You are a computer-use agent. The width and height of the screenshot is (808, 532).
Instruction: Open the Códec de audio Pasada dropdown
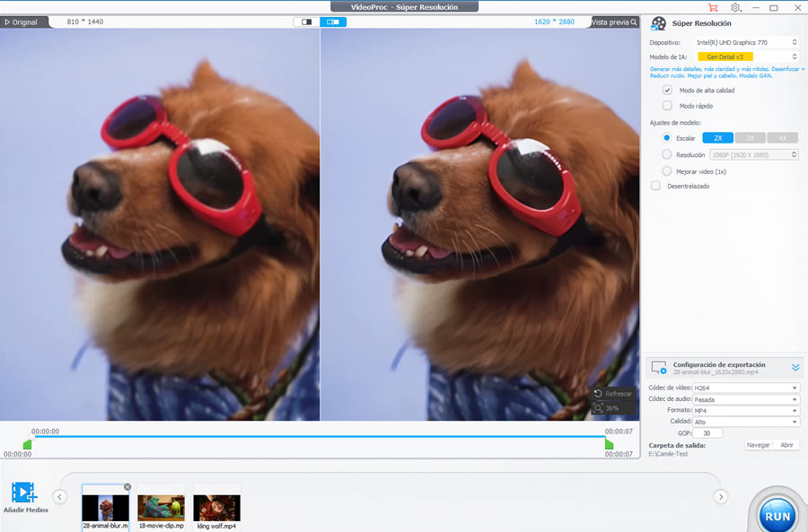coord(746,399)
